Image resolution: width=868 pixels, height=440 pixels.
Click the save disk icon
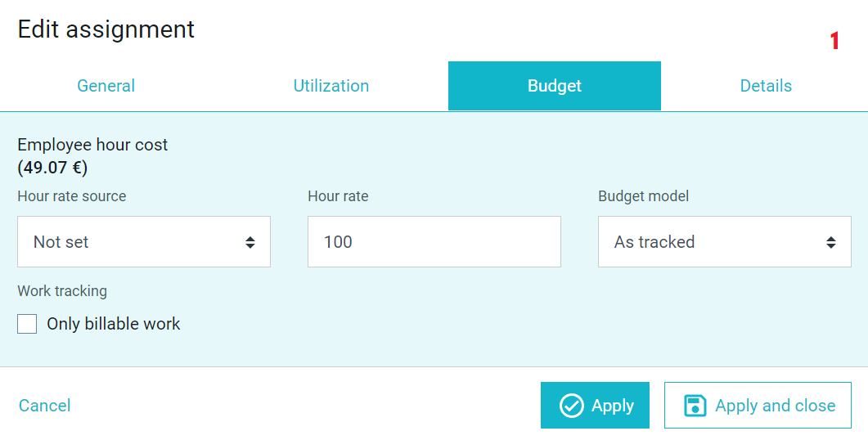click(695, 406)
